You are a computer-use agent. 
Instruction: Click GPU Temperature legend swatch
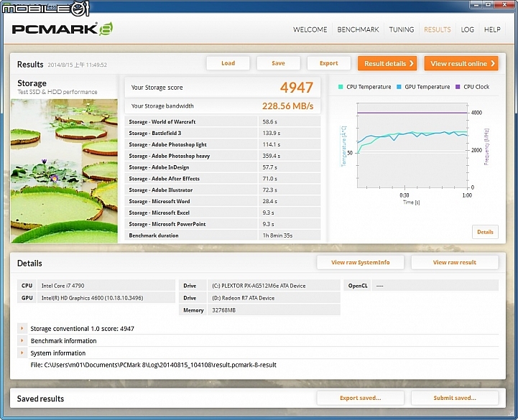399,87
